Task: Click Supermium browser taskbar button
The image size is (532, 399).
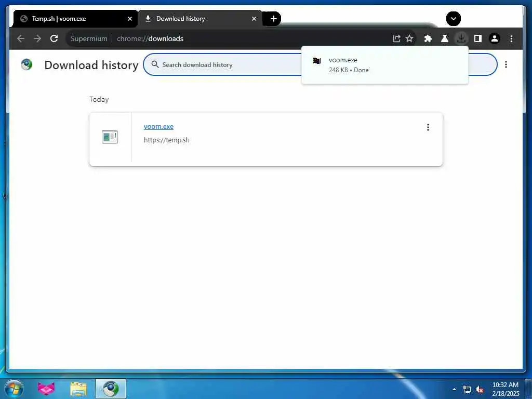Action: point(111,389)
